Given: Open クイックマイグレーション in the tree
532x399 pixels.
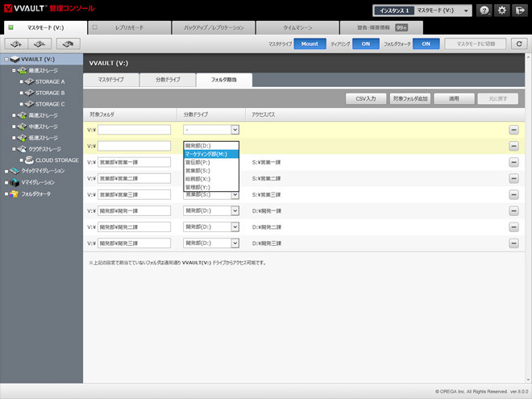Looking at the screenshot, I should [x=43, y=171].
